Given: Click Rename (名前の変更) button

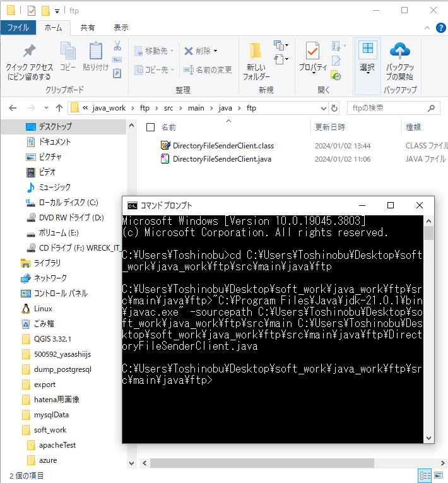Looking at the screenshot, I should (x=208, y=70).
